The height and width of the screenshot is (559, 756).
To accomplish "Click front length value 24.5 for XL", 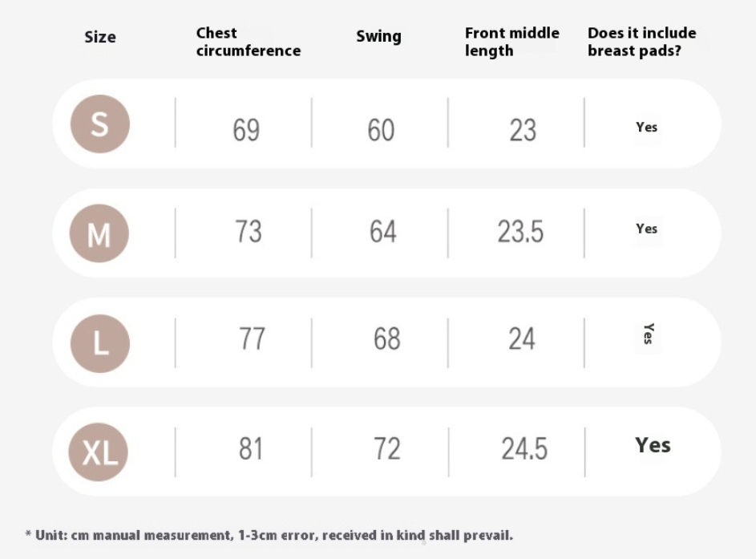I will pyautogui.click(x=524, y=448).
